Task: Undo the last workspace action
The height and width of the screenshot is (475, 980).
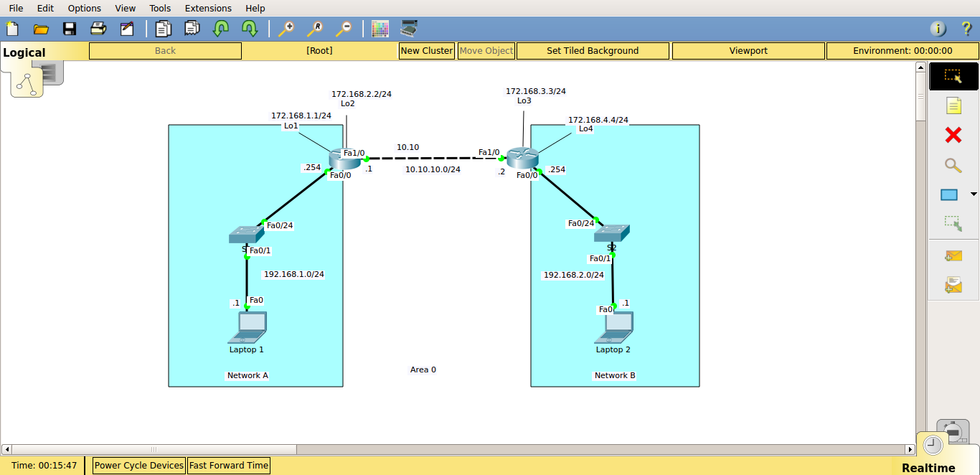Action: coord(221,28)
